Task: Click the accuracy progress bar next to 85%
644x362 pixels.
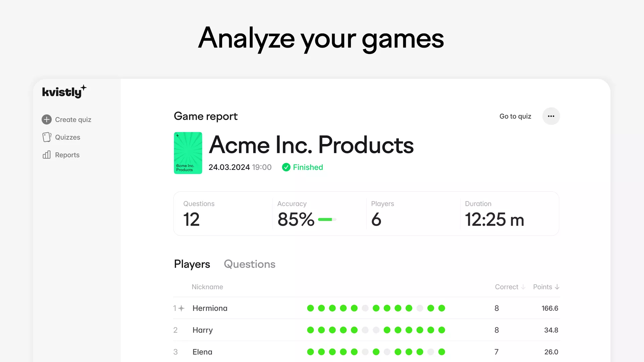Action: click(327, 220)
